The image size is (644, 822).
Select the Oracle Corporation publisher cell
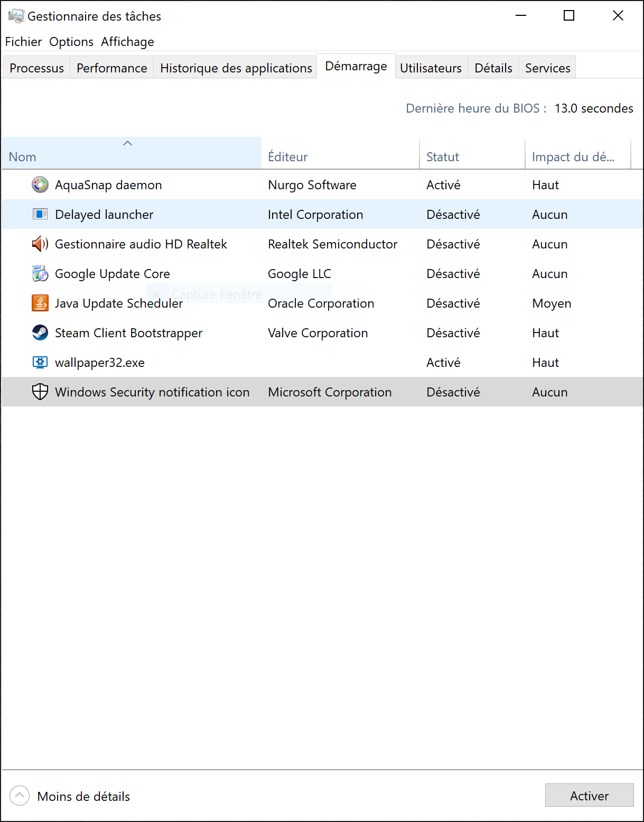click(321, 303)
